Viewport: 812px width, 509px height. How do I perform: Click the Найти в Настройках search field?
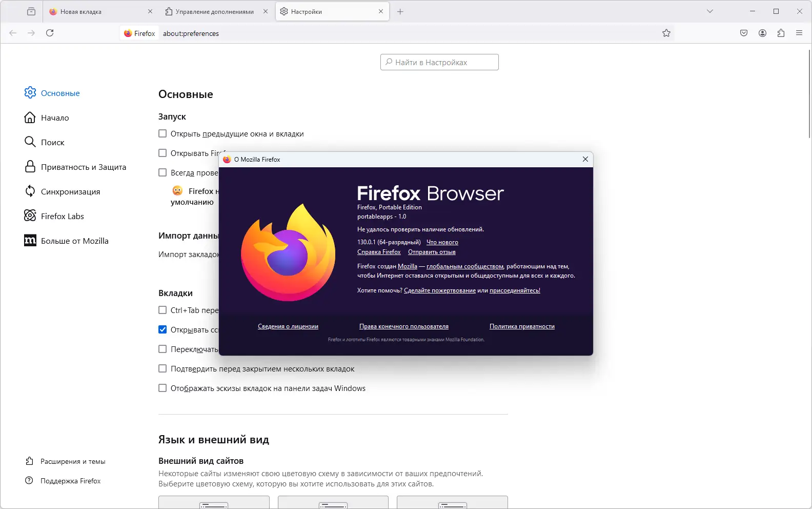click(439, 62)
